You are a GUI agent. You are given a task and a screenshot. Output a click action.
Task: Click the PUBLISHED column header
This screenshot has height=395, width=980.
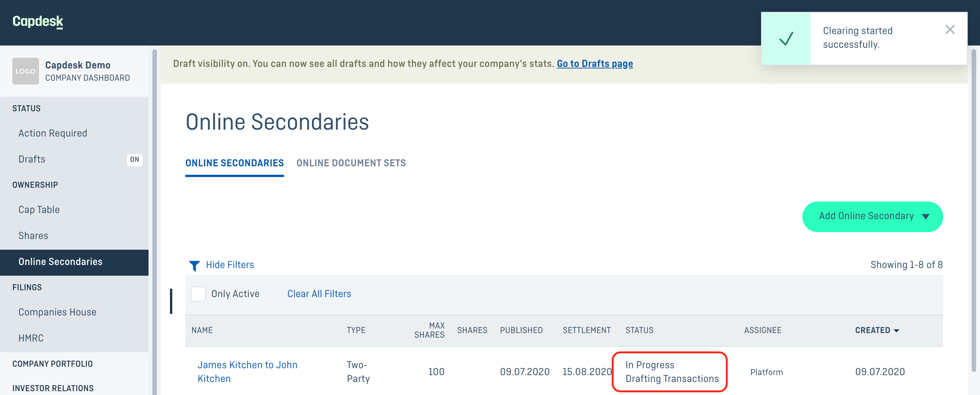pyautogui.click(x=521, y=330)
